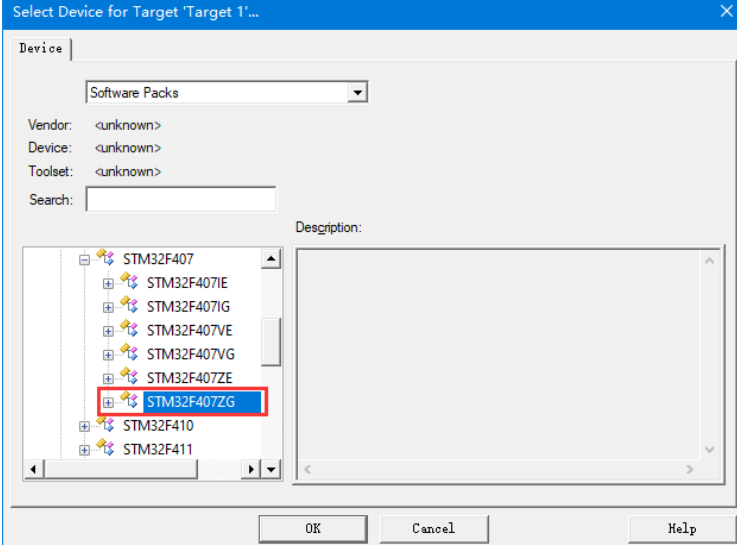737x545 pixels.
Task: Click the STM32F407IG device icon
Action: tap(129, 304)
